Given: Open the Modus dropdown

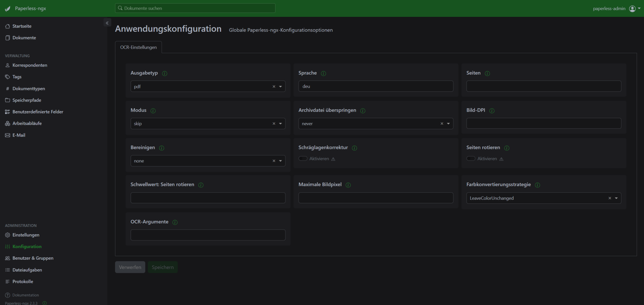Looking at the screenshot, I should click(x=280, y=124).
